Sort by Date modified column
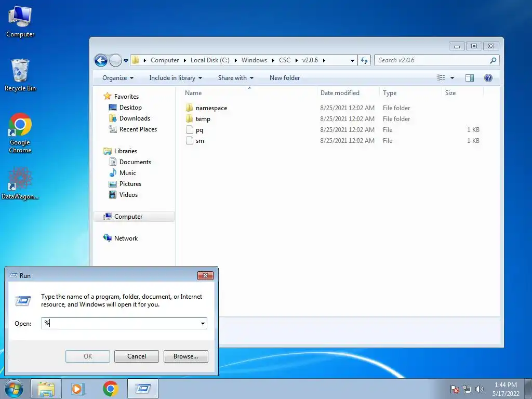Screen dimensions: 532x399 (x=348, y=92)
